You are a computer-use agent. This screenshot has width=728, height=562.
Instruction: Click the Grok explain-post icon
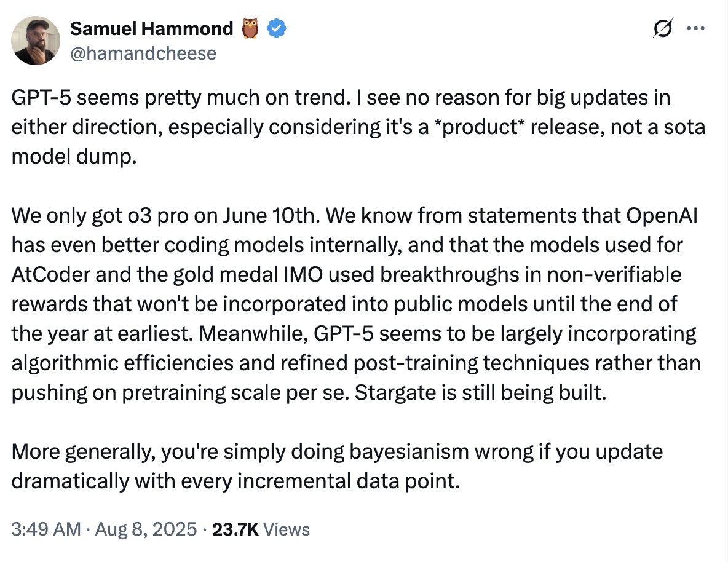663,28
